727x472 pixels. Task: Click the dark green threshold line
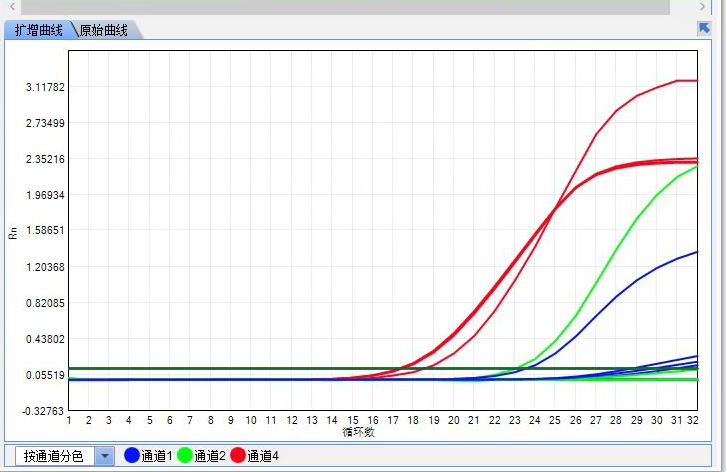(383, 369)
